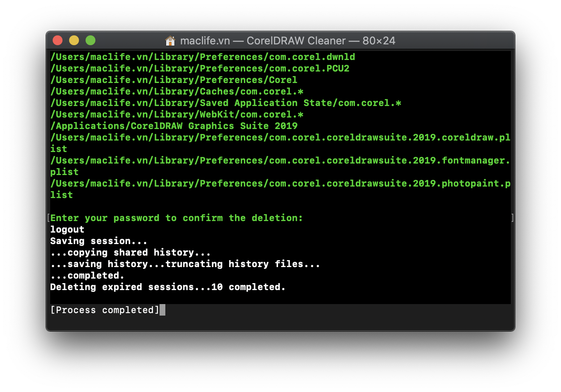
Task: Click the '[Process completed]' text
Action: tap(104, 310)
